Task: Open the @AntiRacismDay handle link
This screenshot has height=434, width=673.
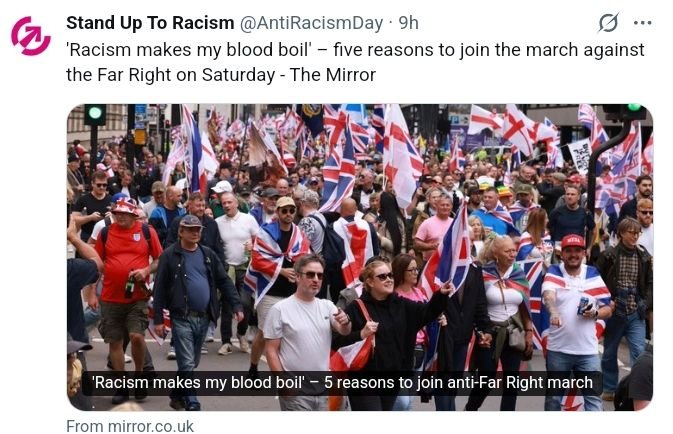Action: tap(311, 23)
